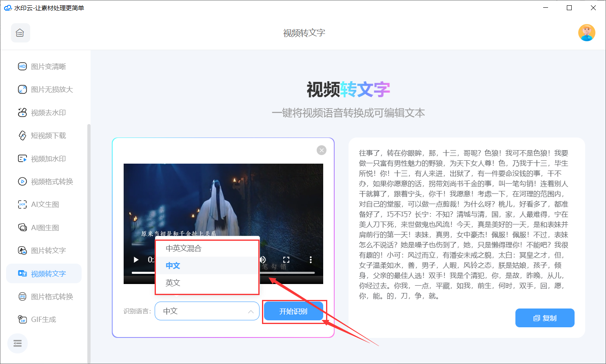The image size is (606, 364).
Task: Collapse the sidebar with the menu toggle
Action: point(18,344)
